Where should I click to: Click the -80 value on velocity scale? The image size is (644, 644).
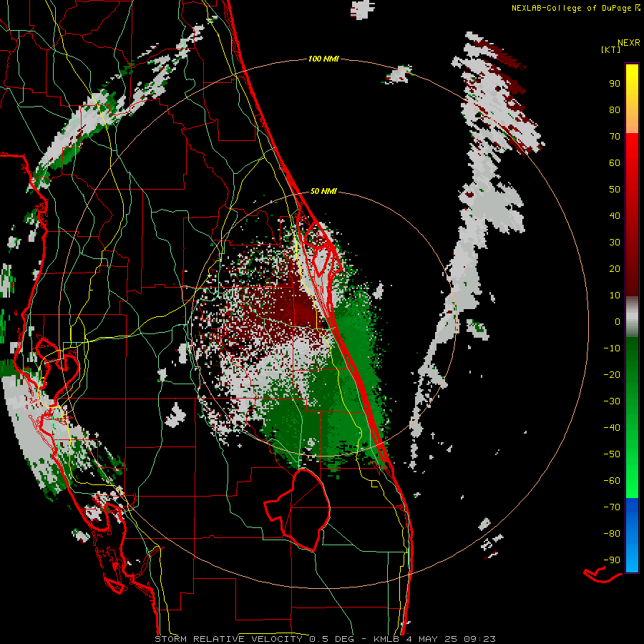pyautogui.click(x=612, y=534)
